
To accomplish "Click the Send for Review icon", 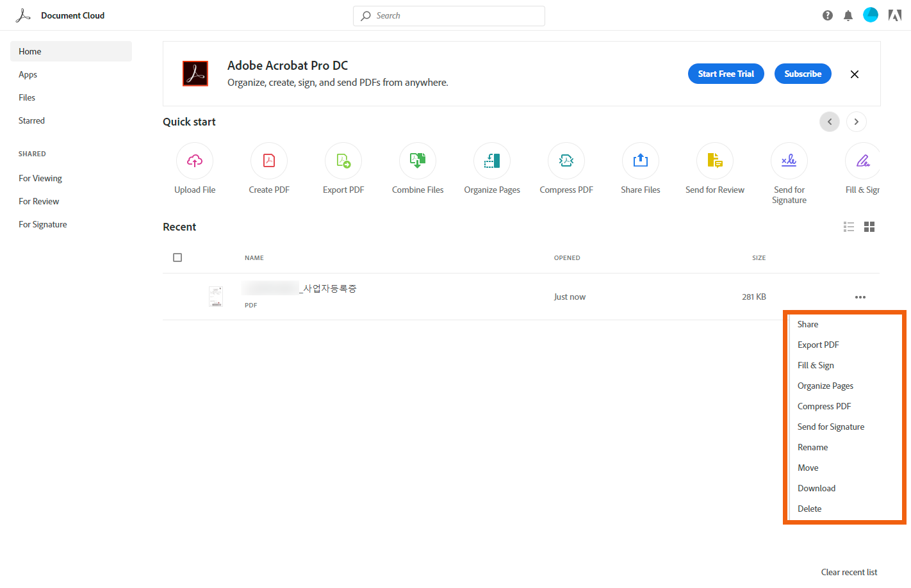I will click(x=715, y=161).
